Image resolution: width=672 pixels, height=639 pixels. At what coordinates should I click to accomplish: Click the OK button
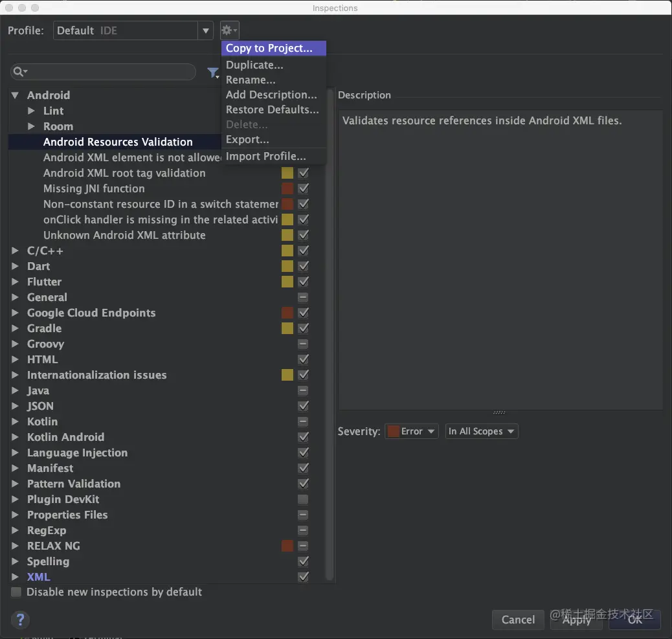tap(634, 620)
